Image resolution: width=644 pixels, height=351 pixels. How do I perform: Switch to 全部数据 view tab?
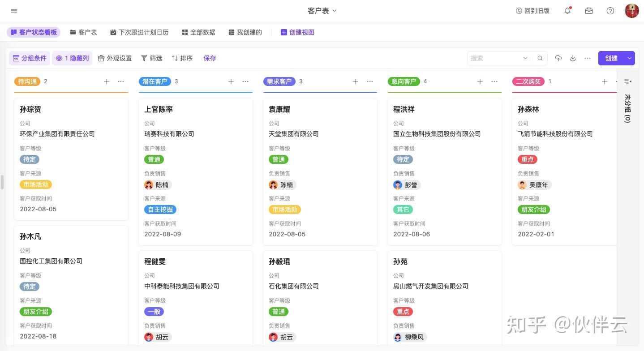tap(198, 32)
